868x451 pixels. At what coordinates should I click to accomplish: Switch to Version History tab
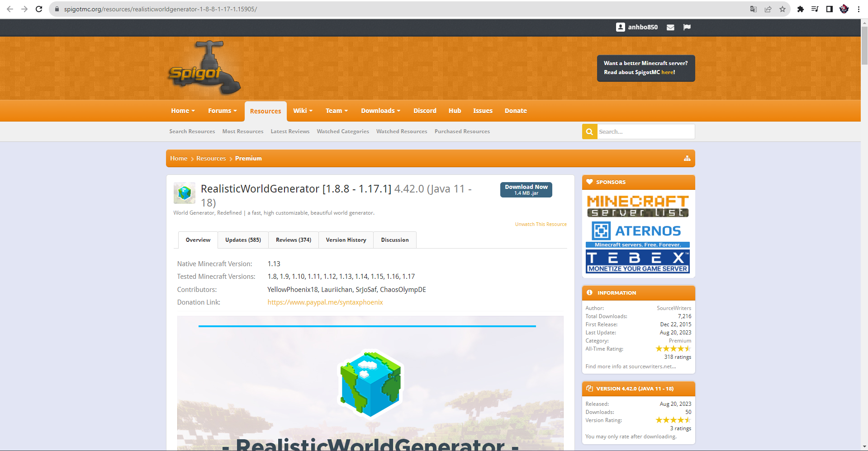pos(346,240)
